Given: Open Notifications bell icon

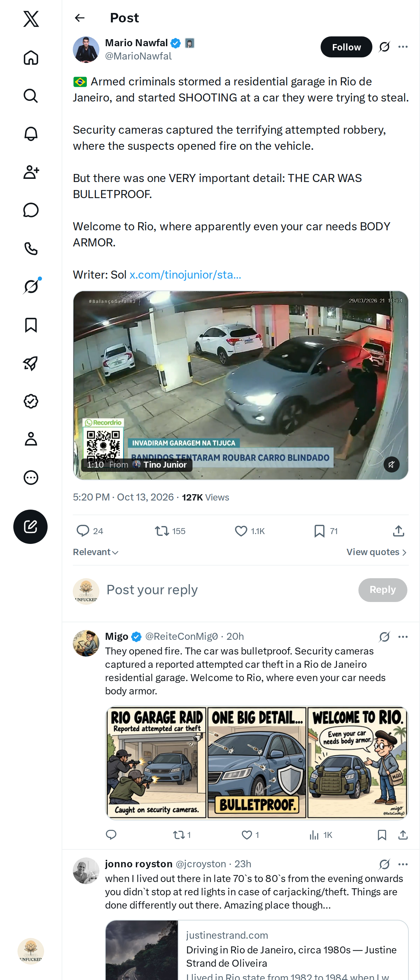Looking at the screenshot, I should point(31,134).
